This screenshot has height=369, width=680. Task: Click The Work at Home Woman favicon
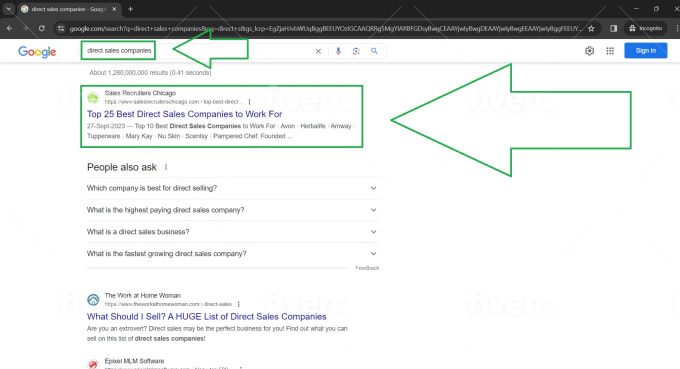[x=93, y=300]
